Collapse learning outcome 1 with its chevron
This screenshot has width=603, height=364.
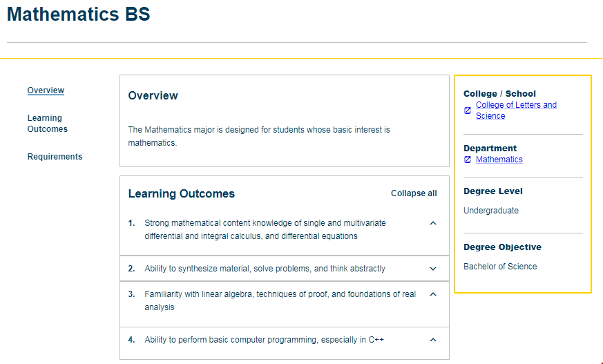coord(433,223)
